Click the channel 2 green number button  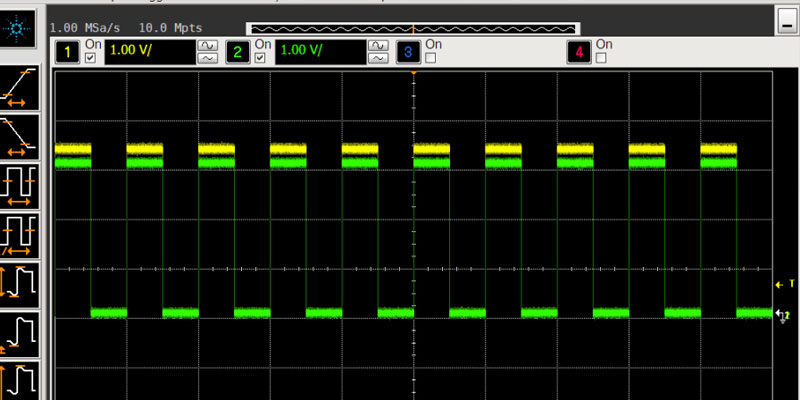[238, 51]
